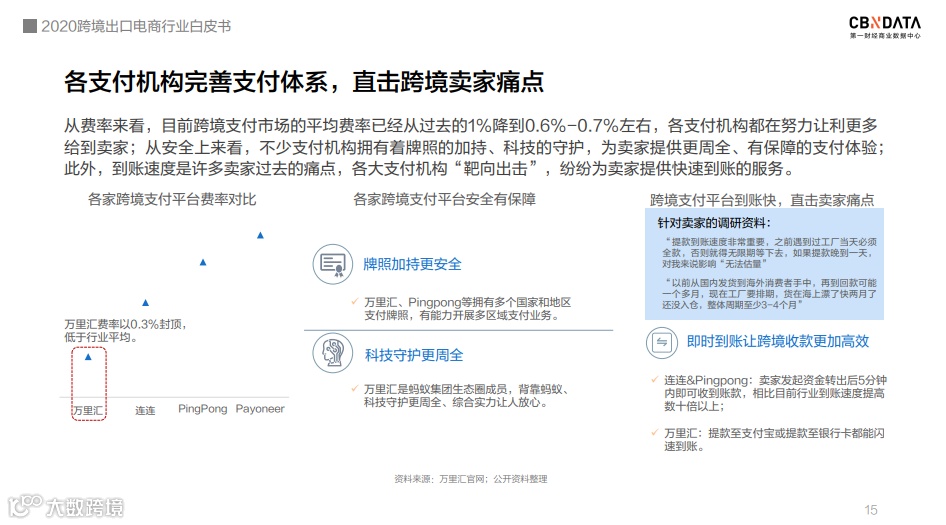This screenshot has width=946, height=525.
Task: Click the PingPong triangle marker in chart
Action: click(x=203, y=262)
